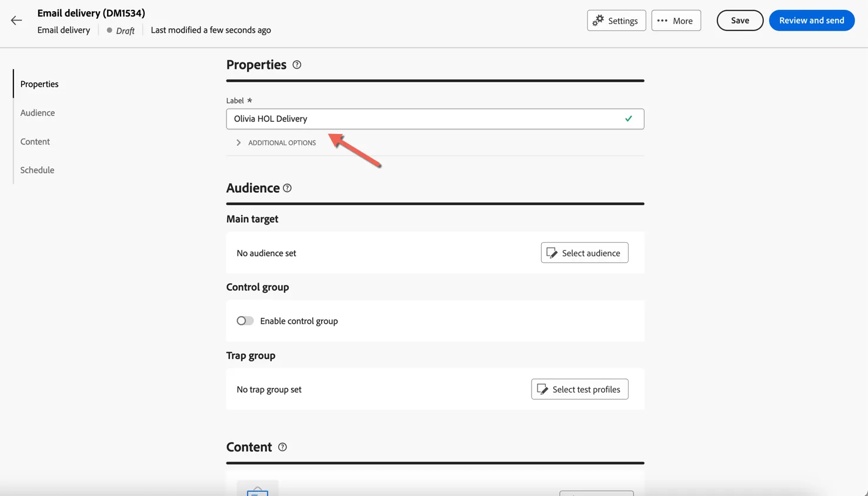
Task: Click Review and send button
Action: point(812,21)
